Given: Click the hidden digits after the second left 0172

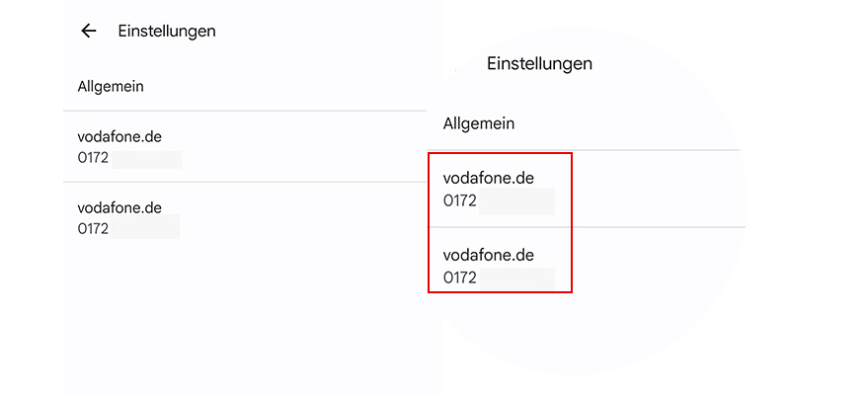Looking at the screenshot, I should (x=145, y=228).
